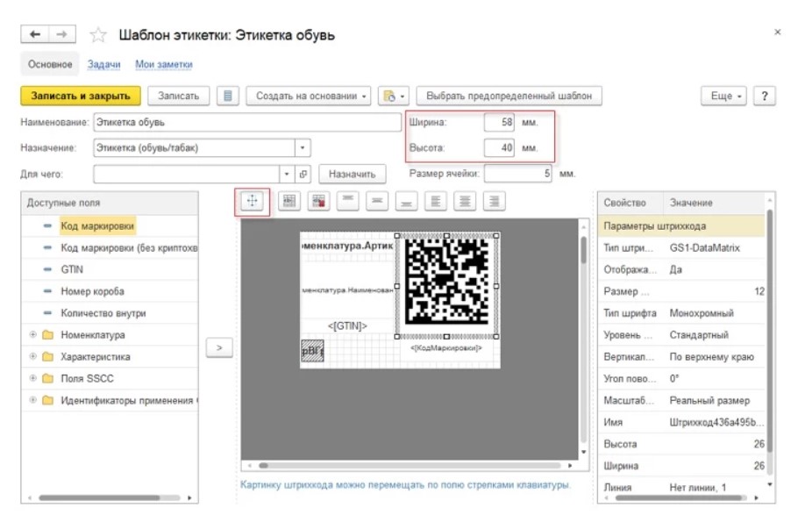Viewport: 812px width, 529px height.
Task: Open the Мои заметки tab
Action: point(164,65)
